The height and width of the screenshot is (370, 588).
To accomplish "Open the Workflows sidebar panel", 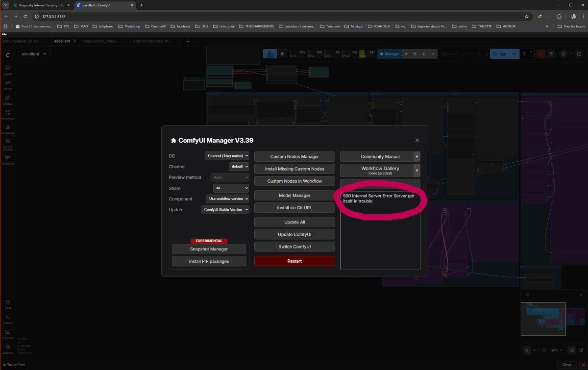I will (8, 114).
